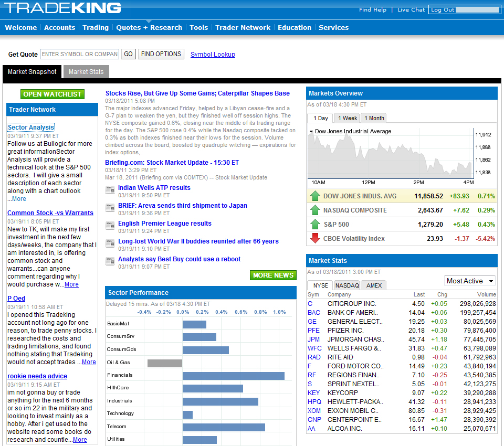Focus the Get Quote symbol input field

click(x=79, y=54)
